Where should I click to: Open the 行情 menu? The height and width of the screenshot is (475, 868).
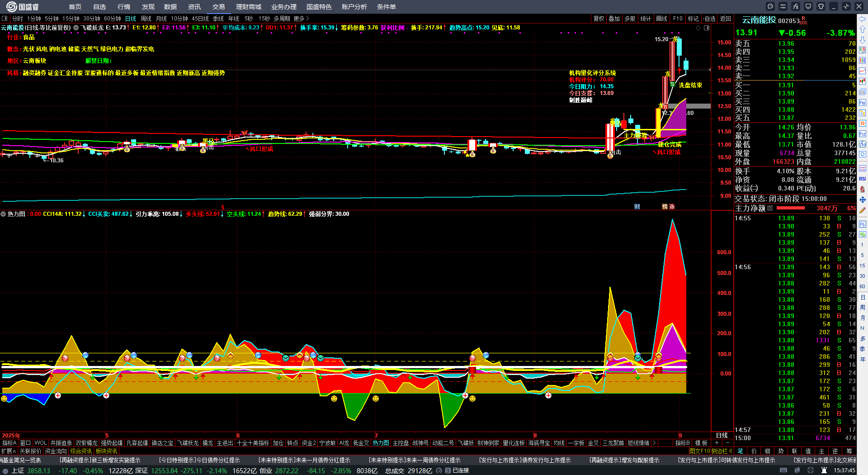point(124,7)
